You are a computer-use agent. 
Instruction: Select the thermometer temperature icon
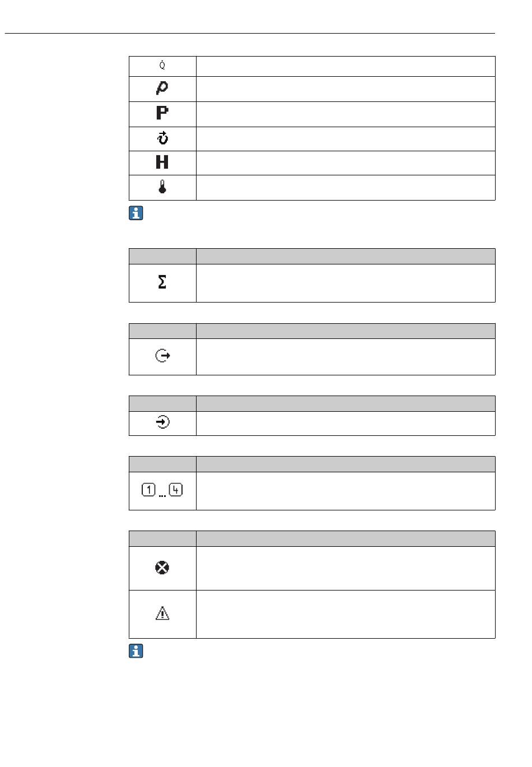(x=162, y=187)
